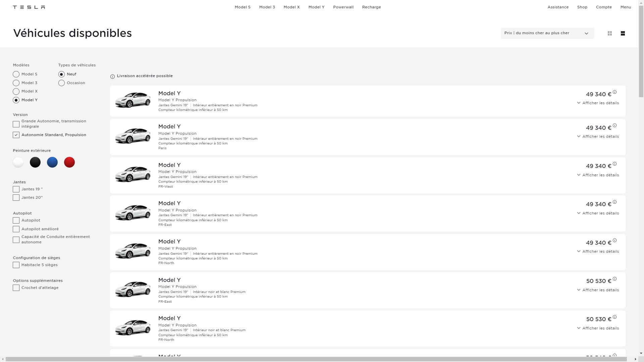Switch to list view layout
Image resolution: width=644 pixels, height=362 pixels.
point(623,33)
